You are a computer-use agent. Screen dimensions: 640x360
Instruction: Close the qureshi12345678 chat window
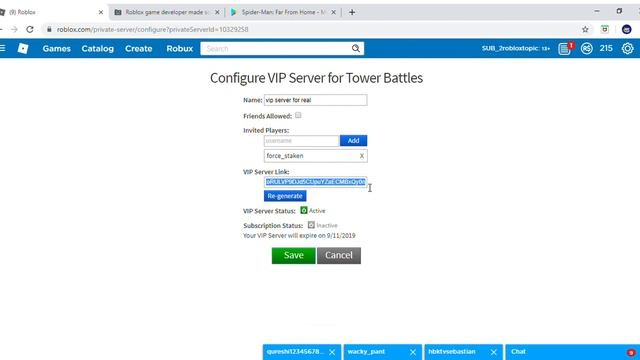click(332, 352)
